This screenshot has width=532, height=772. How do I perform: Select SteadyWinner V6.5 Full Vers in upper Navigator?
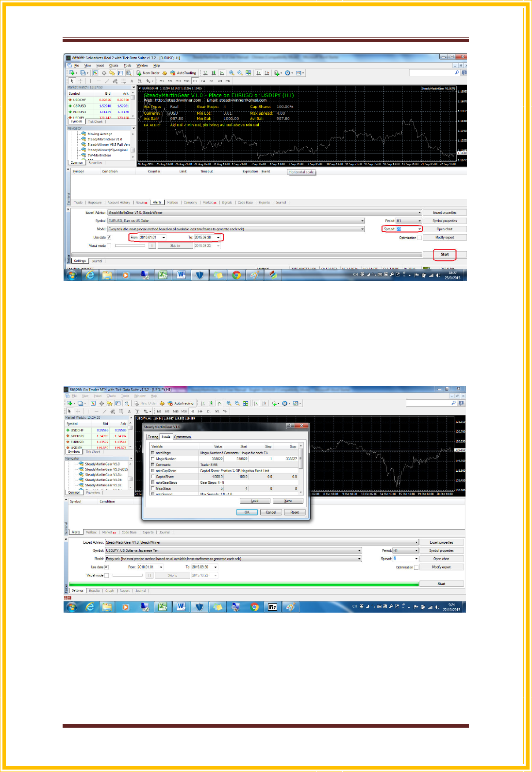[x=109, y=144]
